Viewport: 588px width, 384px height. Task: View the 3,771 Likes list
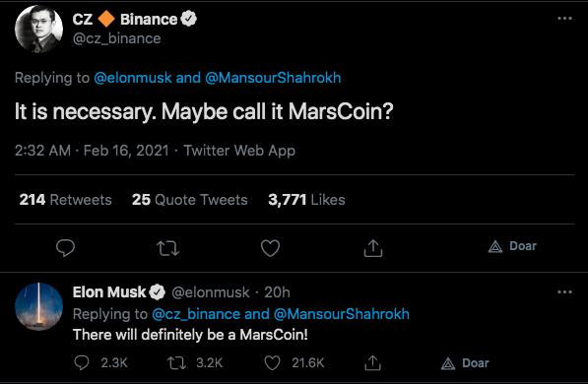pyautogui.click(x=306, y=200)
